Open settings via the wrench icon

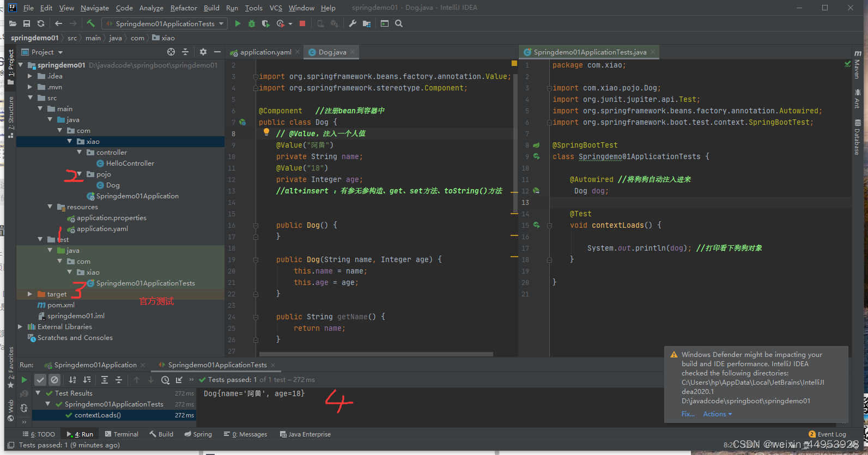353,24
